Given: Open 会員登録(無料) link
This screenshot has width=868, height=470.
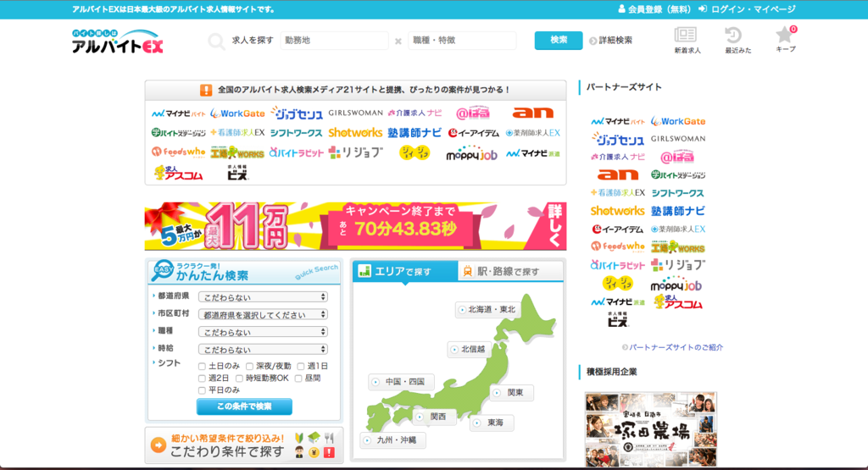Looking at the screenshot, I should click(654, 9).
